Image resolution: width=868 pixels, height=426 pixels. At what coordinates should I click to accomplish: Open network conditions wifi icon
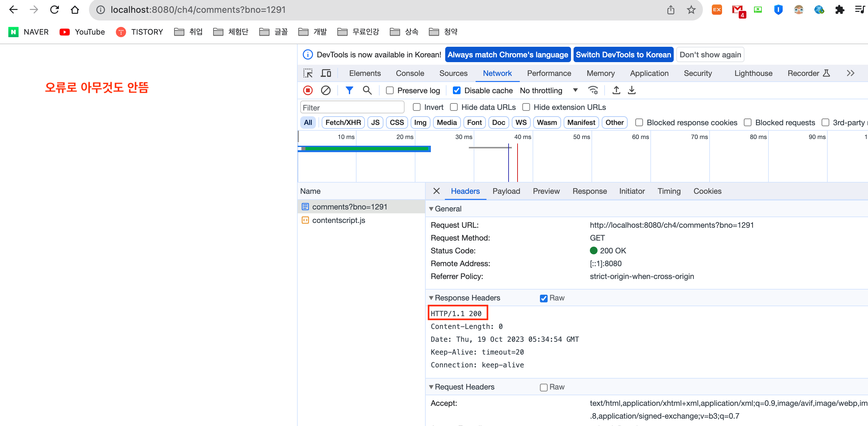click(x=593, y=90)
